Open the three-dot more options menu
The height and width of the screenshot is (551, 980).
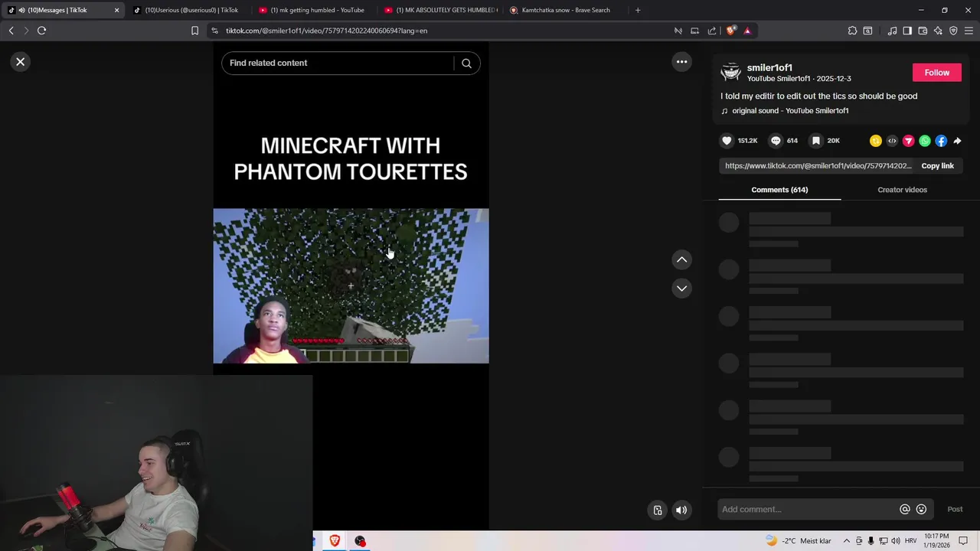pos(681,62)
